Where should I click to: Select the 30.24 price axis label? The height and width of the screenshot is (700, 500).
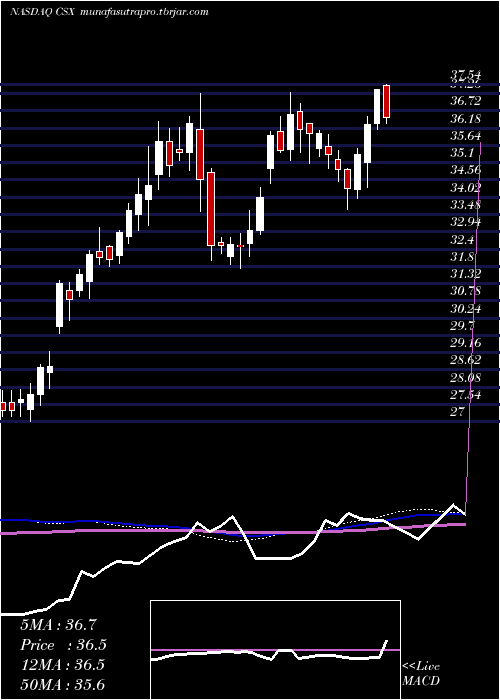click(466, 309)
